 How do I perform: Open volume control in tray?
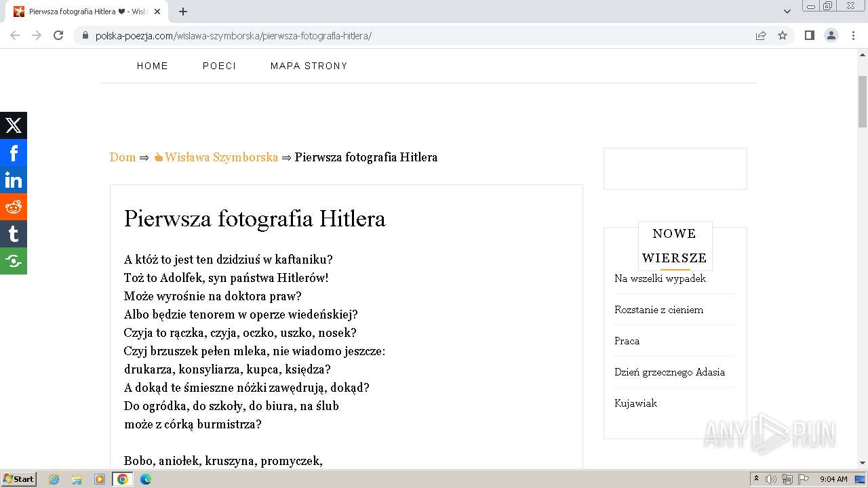click(771, 479)
